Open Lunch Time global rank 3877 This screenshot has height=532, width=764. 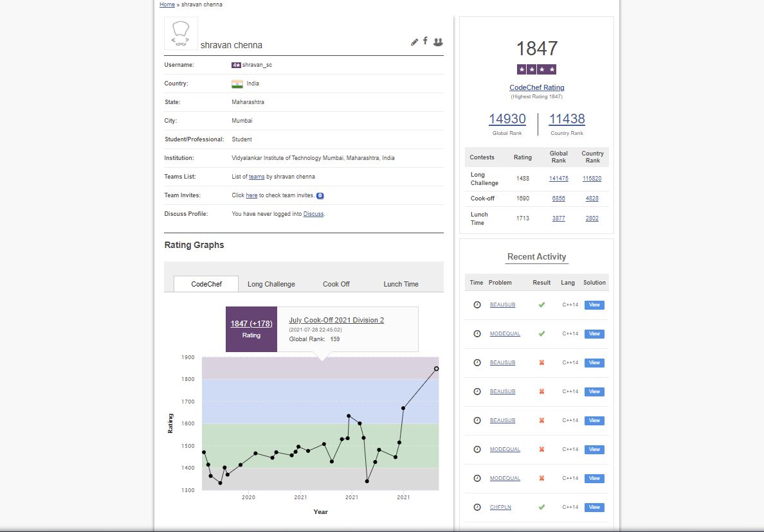click(558, 218)
